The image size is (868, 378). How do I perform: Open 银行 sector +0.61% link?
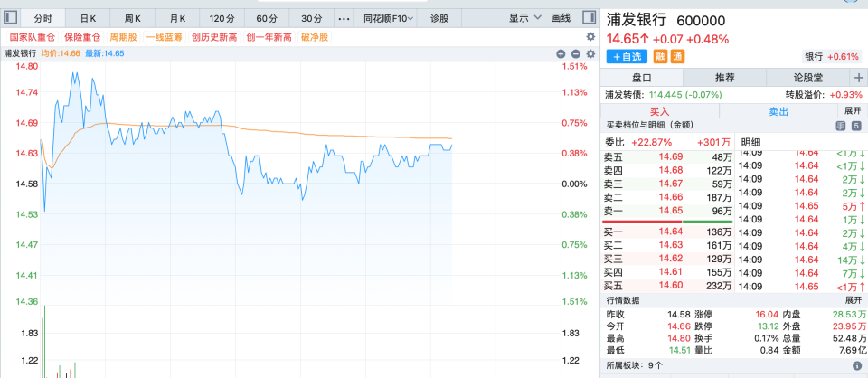(x=832, y=56)
